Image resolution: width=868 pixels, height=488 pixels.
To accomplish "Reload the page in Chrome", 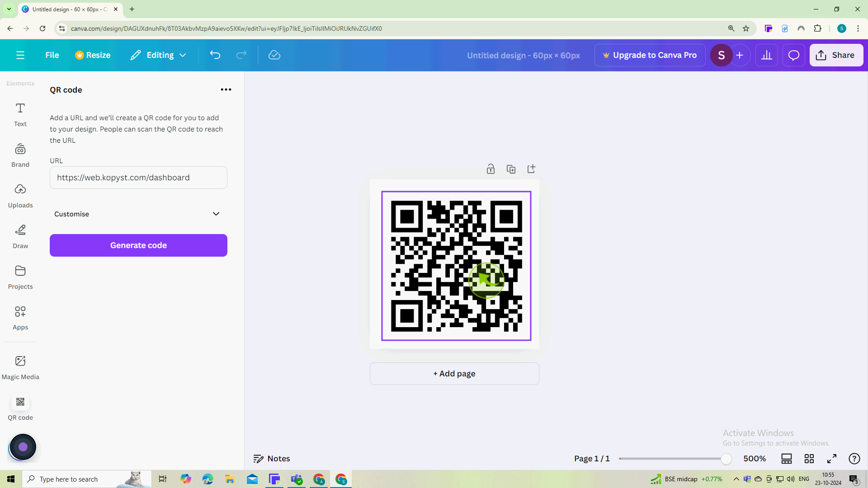I will (42, 28).
